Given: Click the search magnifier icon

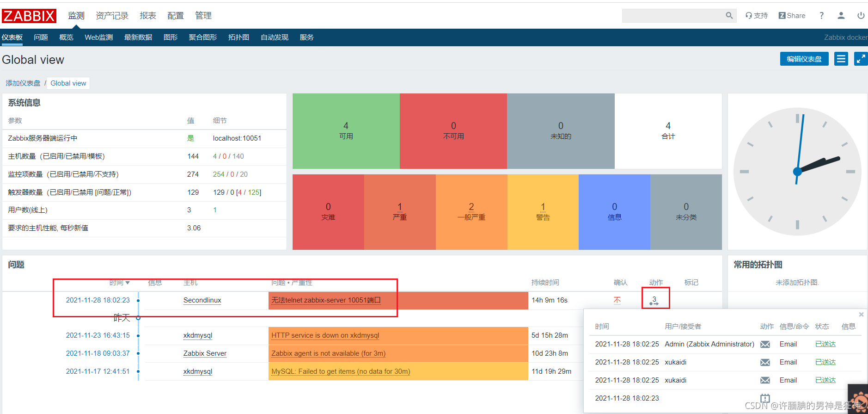Looking at the screenshot, I should pyautogui.click(x=729, y=15).
